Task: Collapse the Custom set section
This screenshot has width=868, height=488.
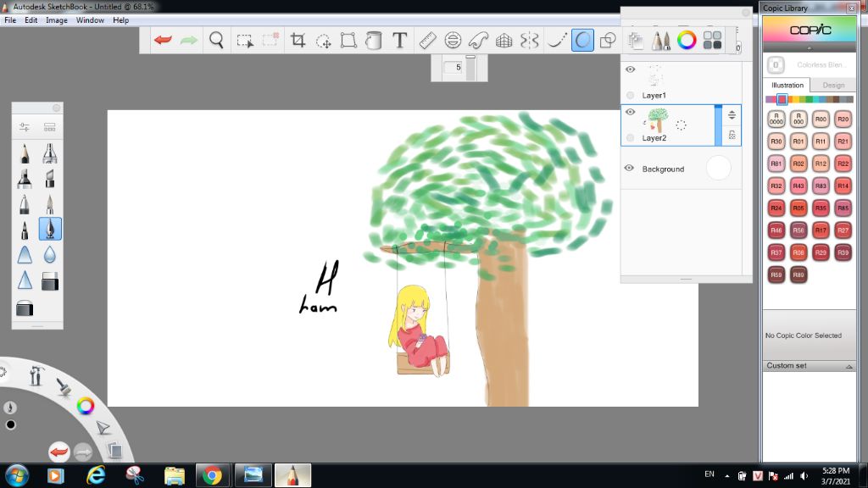Action: 849,366
